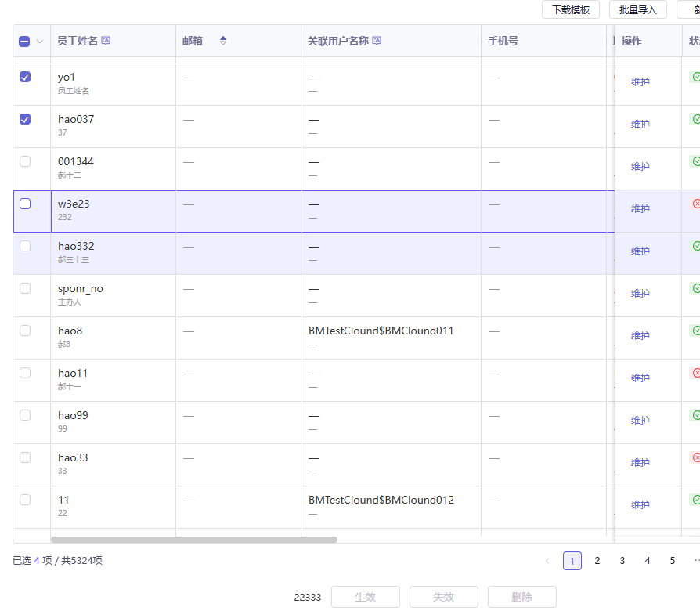Go to page 3 in pagination
700x611 pixels.
click(x=622, y=561)
